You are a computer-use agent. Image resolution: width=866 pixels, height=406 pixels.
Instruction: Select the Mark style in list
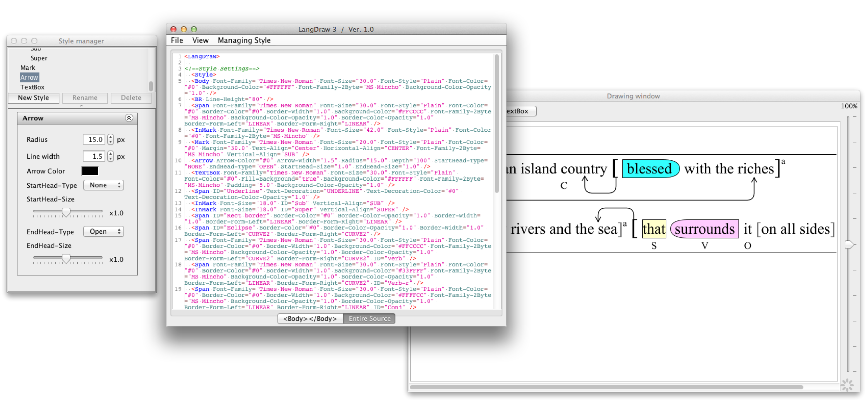27,67
